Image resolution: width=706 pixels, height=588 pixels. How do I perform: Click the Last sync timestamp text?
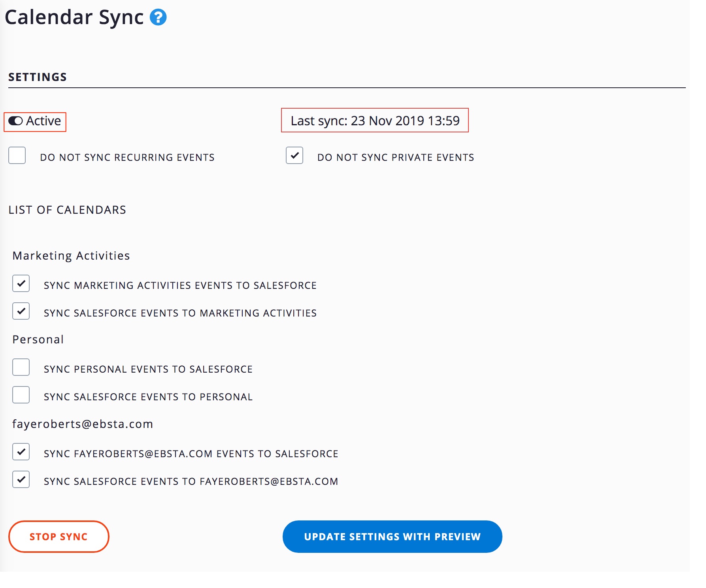(x=375, y=121)
